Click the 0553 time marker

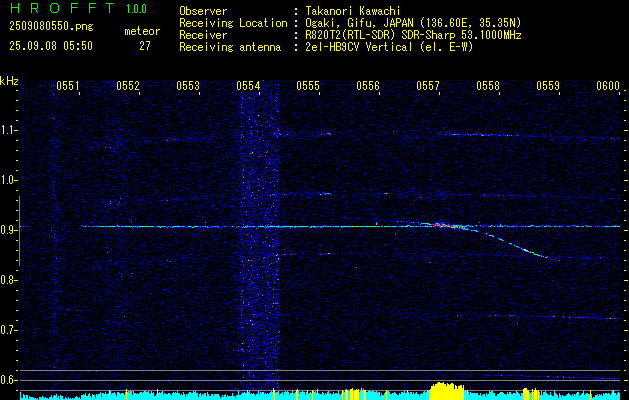point(188,85)
